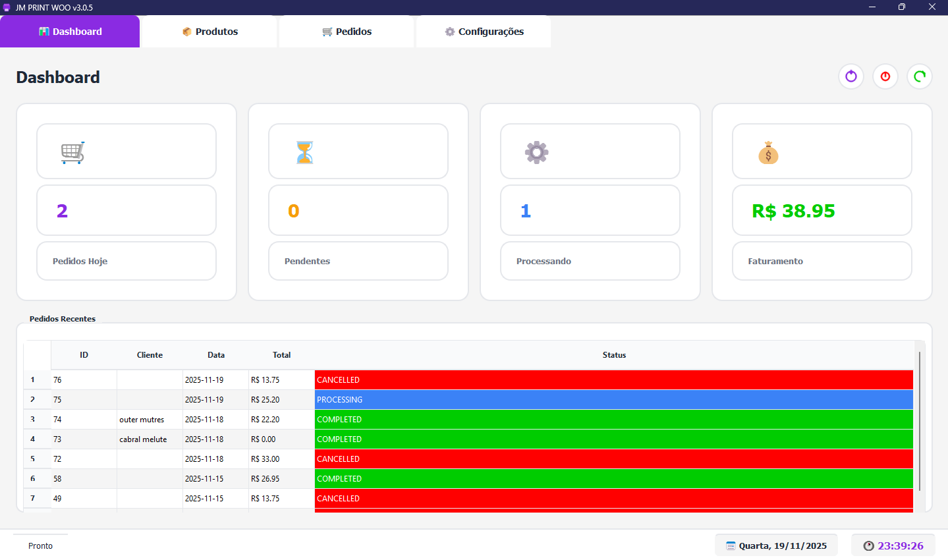The height and width of the screenshot is (560, 948).
Task: Click the Processando label
Action: (544, 262)
